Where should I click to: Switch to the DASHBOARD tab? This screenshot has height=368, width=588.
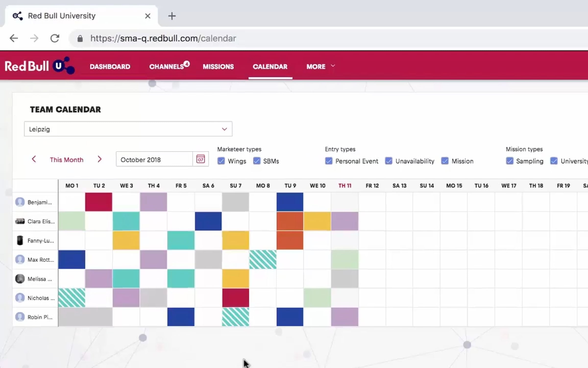tap(110, 66)
